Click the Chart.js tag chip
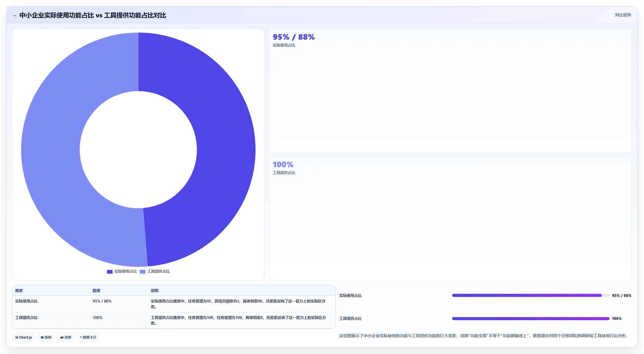Image resolution: width=644 pixels, height=354 pixels. (x=24, y=337)
